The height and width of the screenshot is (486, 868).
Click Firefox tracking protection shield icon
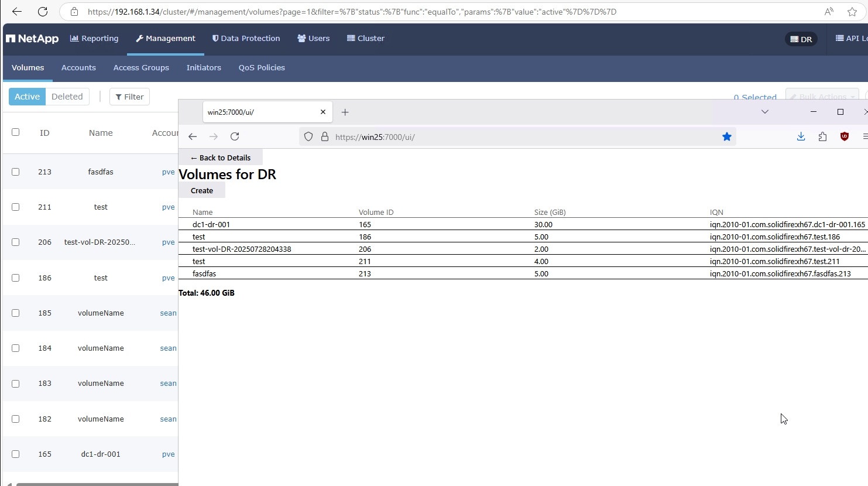(x=308, y=137)
